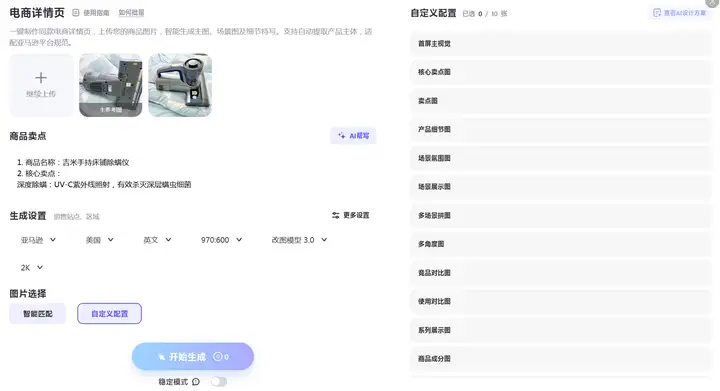
Task: Open the 改图模型 3.0 model dropdown
Action: 299,240
